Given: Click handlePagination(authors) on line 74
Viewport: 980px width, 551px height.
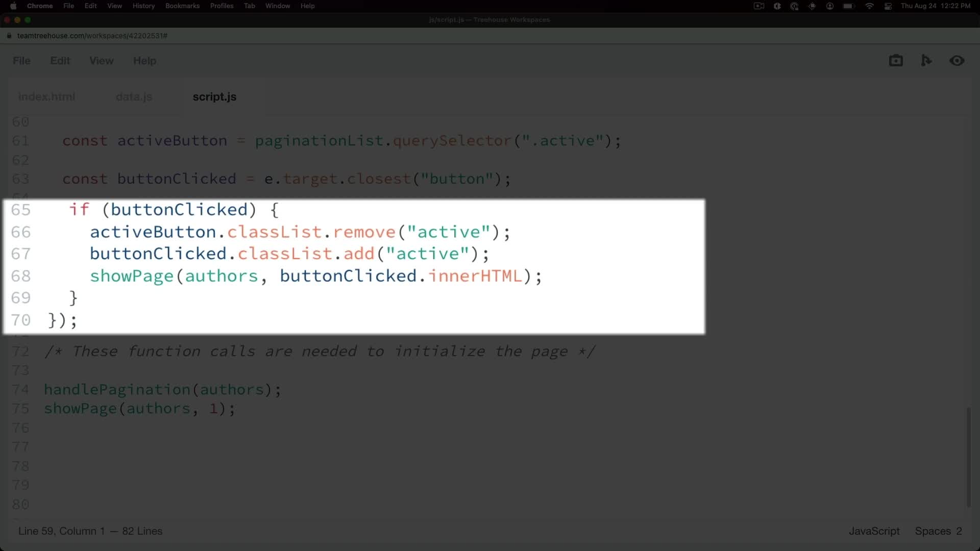Looking at the screenshot, I should [162, 390].
